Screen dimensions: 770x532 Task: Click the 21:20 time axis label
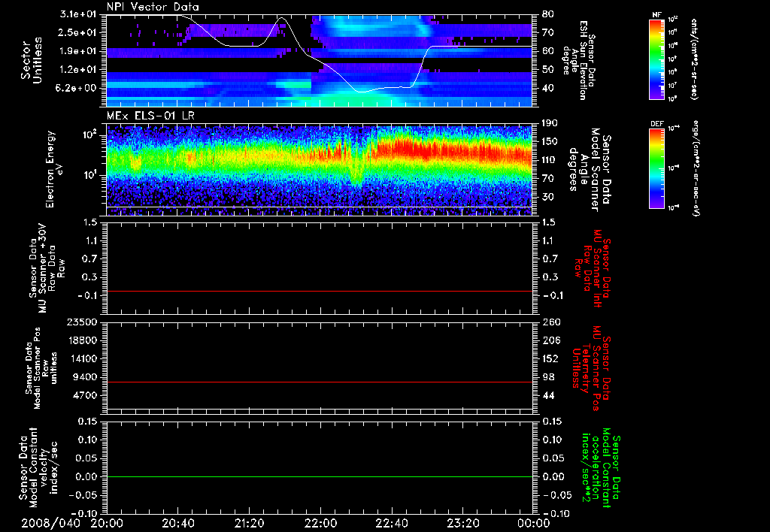click(x=250, y=523)
